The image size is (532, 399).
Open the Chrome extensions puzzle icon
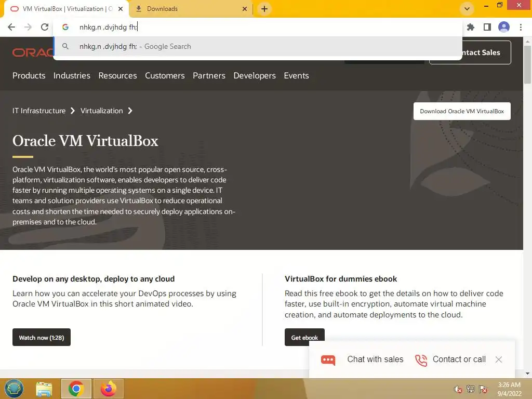pos(471,27)
